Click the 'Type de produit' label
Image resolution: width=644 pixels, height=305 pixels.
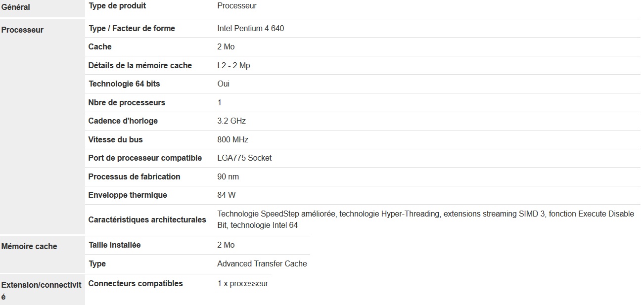[x=117, y=6]
